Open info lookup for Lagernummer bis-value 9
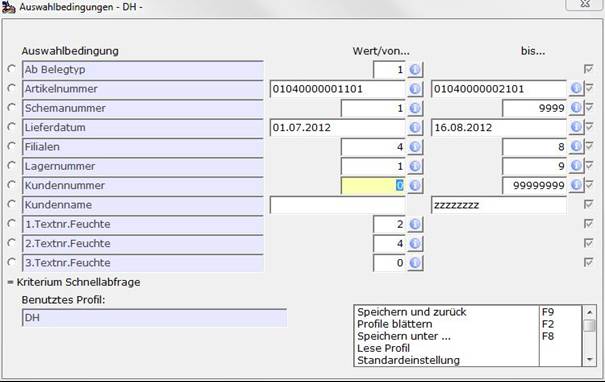 click(x=576, y=166)
